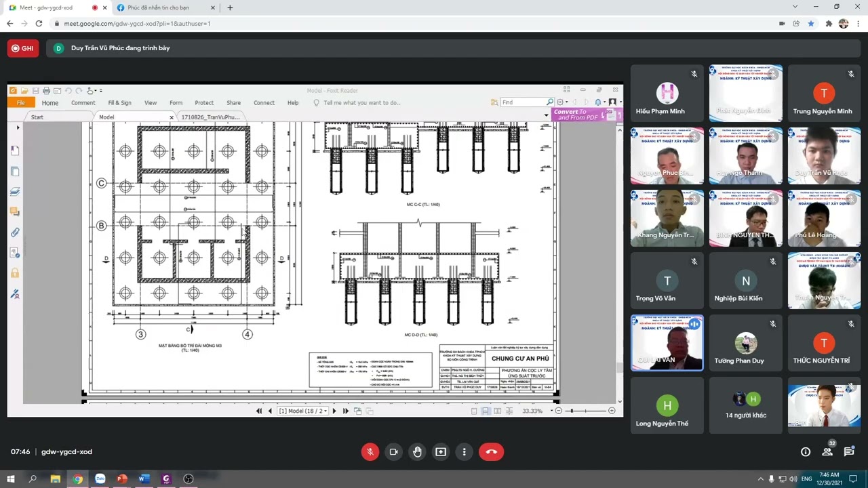The height and width of the screenshot is (488, 868).
Task: Click Foxit quick access Save icon
Action: click(35, 91)
